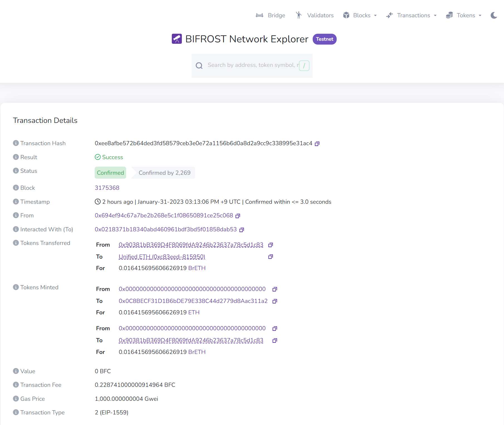Copy the 0x0C8BECF31 recipient address
This screenshot has height=425, width=504.
pyautogui.click(x=275, y=301)
